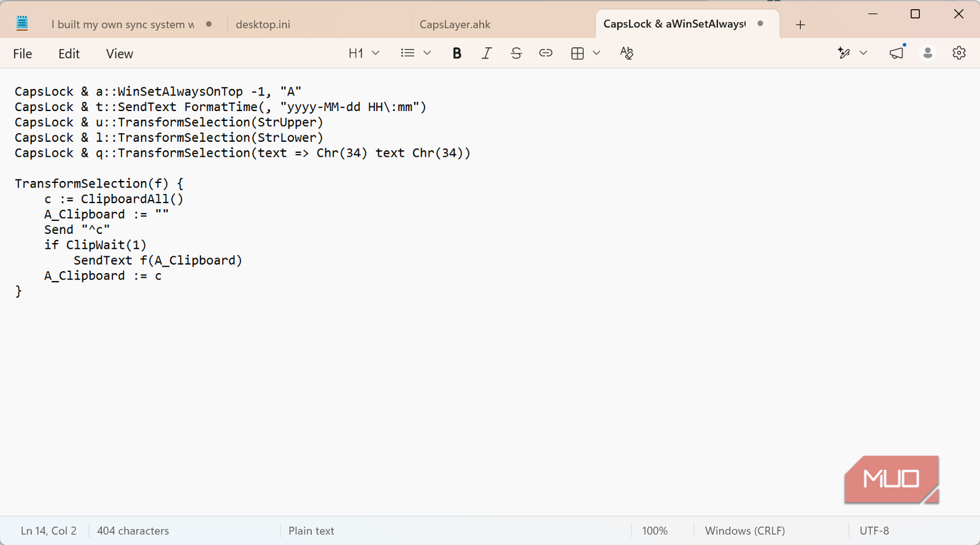Click the Notepad app icon in title bar

click(22, 24)
